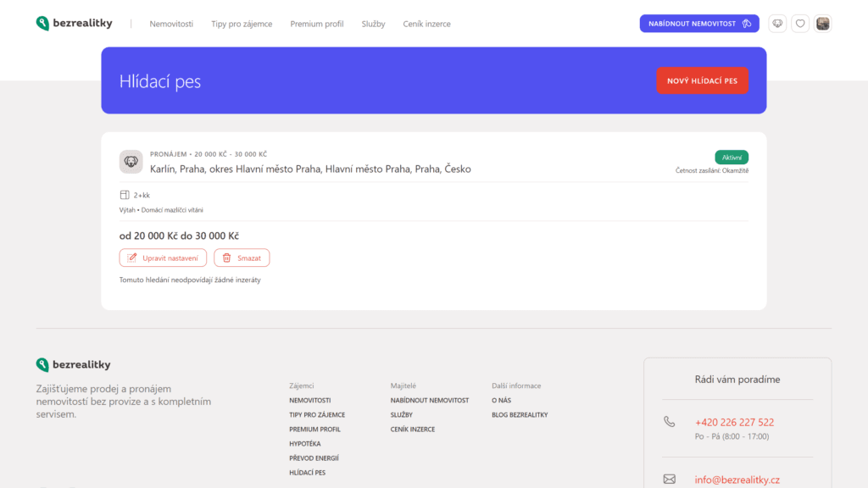Click the floor plan icon beside 2+kk
Viewport: 868px width, 488px height.
point(125,195)
